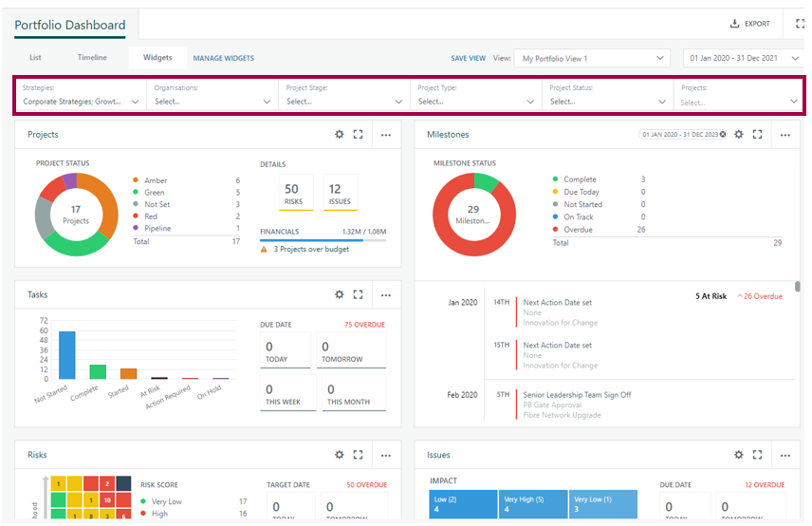Switch to the Timeline tab
The image size is (812, 526).
click(x=92, y=58)
